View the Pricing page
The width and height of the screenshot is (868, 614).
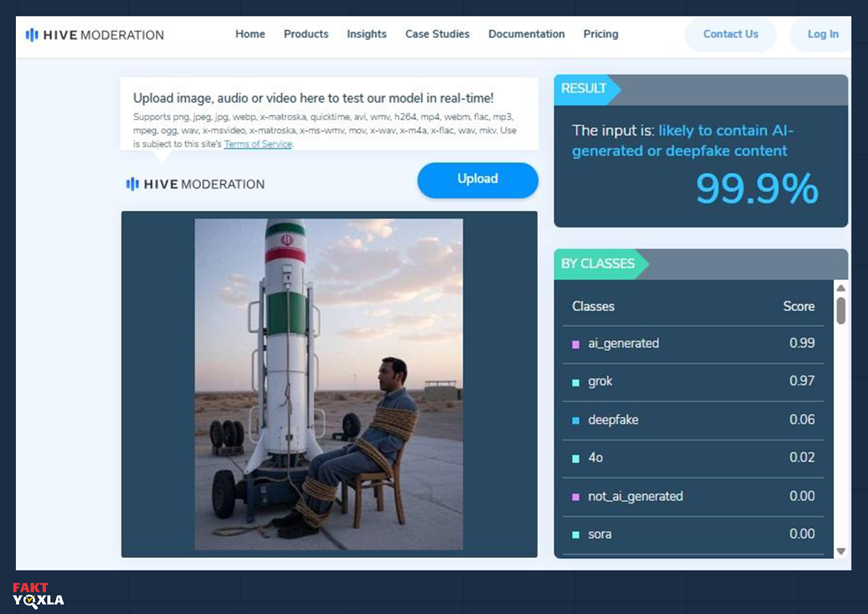[601, 34]
